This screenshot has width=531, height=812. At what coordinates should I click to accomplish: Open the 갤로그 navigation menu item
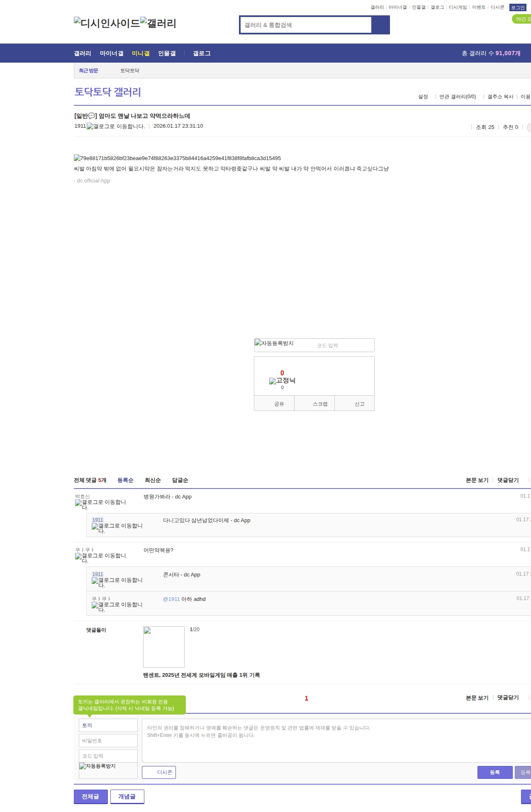tap(202, 53)
